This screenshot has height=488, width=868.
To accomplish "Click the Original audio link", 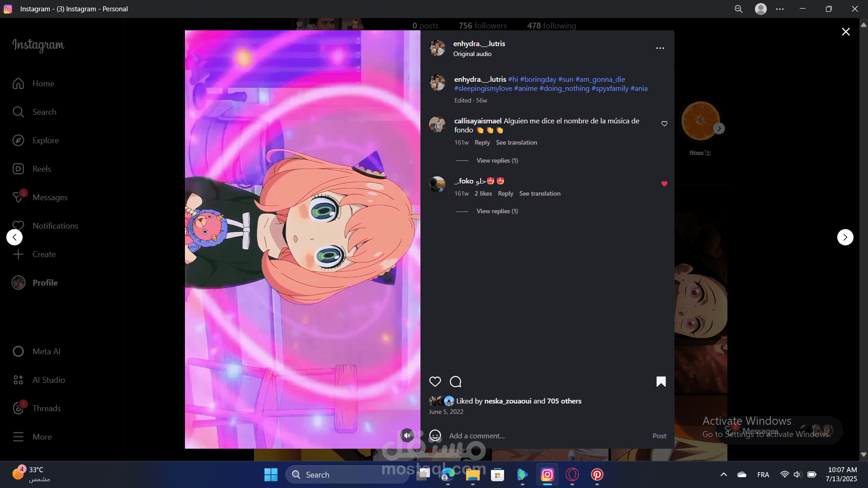I will click(472, 54).
